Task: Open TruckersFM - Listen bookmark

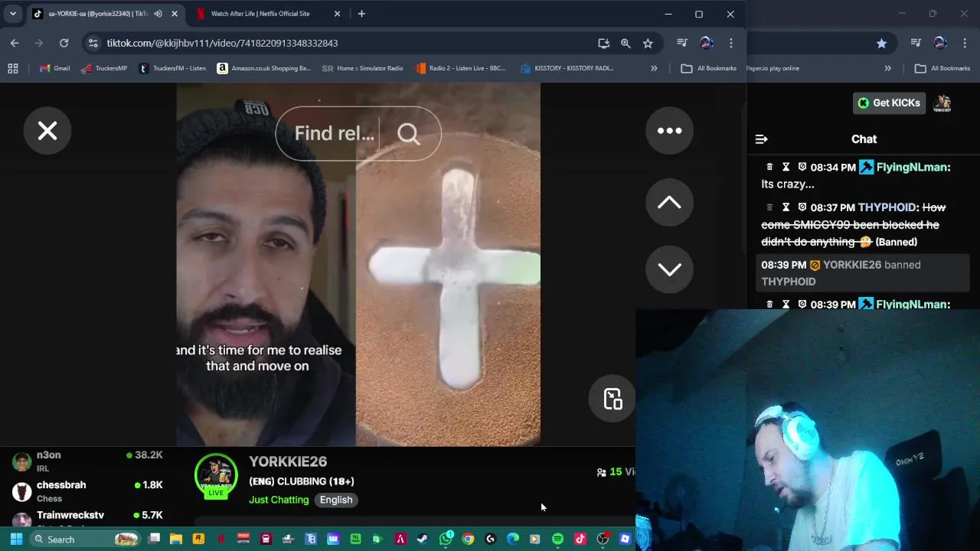Action: click(x=172, y=68)
